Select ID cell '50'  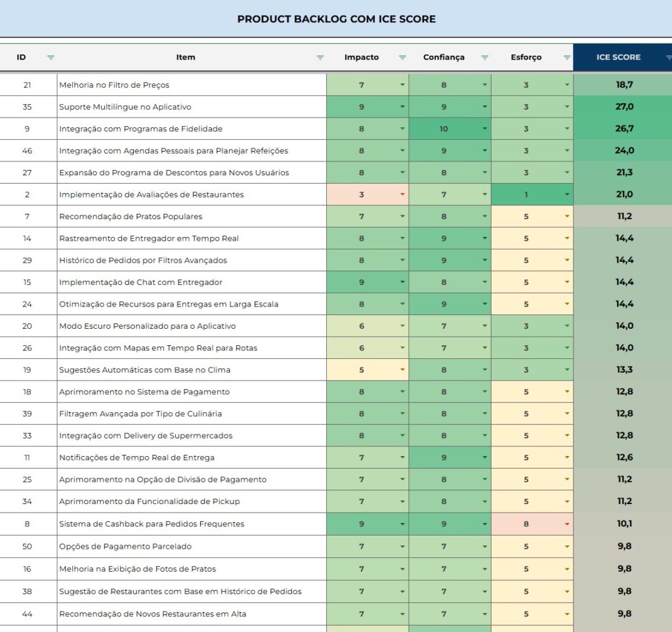coord(28,546)
